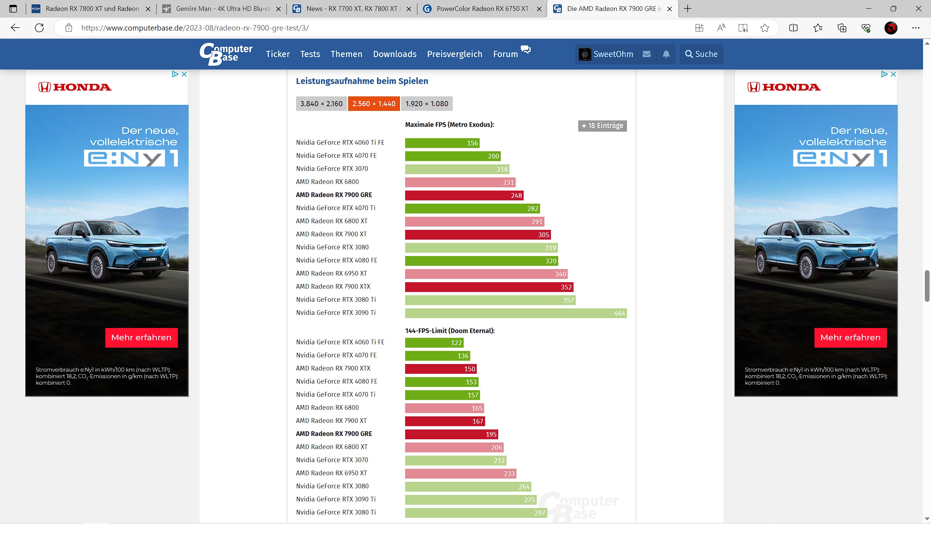This screenshot has height=560, width=931.
Task: Expand the + 18 Einträge entries
Action: [x=602, y=126]
